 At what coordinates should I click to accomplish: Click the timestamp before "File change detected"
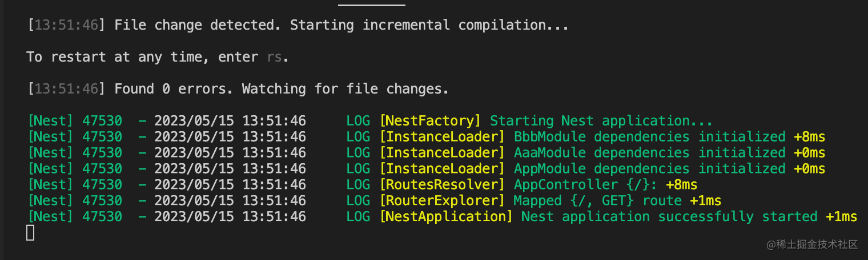pyautogui.click(x=66, y=25)
